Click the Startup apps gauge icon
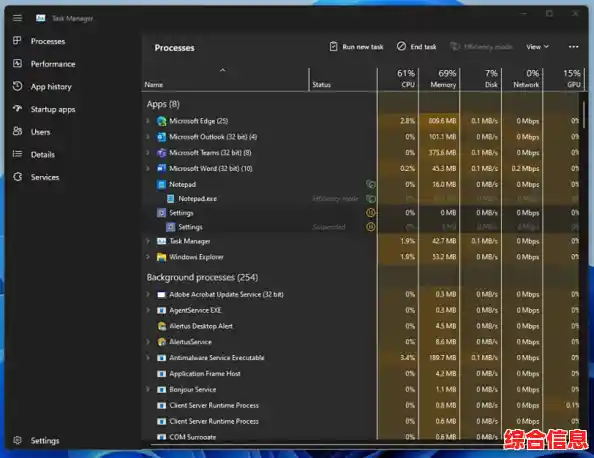Screen dimensions: 594x458 pos(17,109)
